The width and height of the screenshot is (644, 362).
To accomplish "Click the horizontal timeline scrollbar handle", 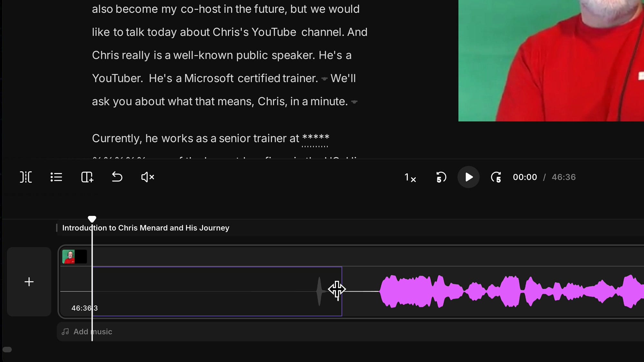I will coord(7,350).
